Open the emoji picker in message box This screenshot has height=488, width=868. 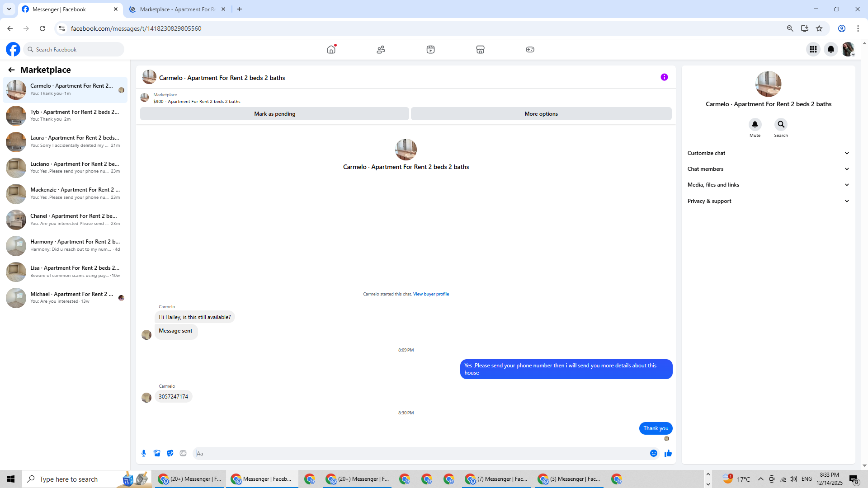[653, 453]
